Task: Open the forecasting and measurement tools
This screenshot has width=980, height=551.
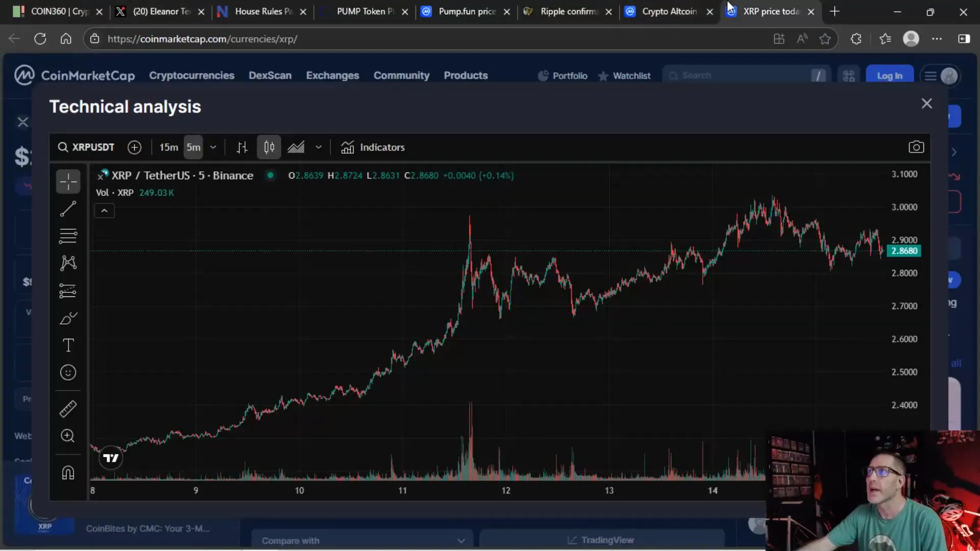Action: [x=68, y=291]
